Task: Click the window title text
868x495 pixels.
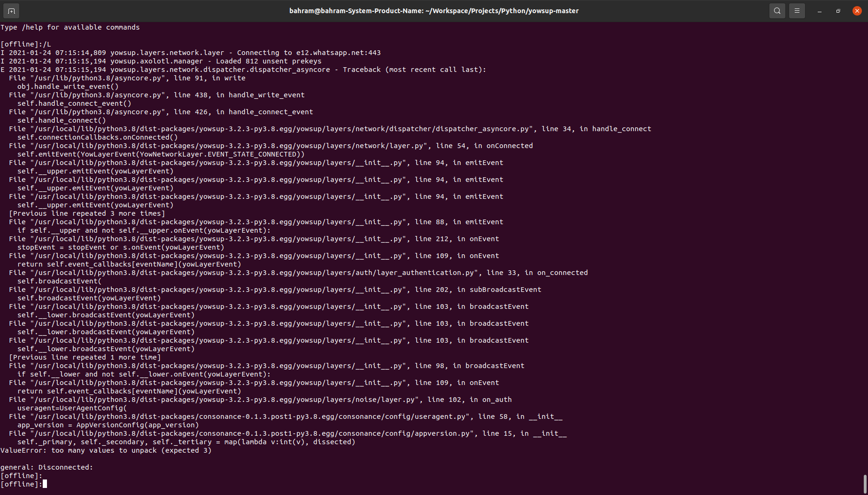Action: click(434, 11)
